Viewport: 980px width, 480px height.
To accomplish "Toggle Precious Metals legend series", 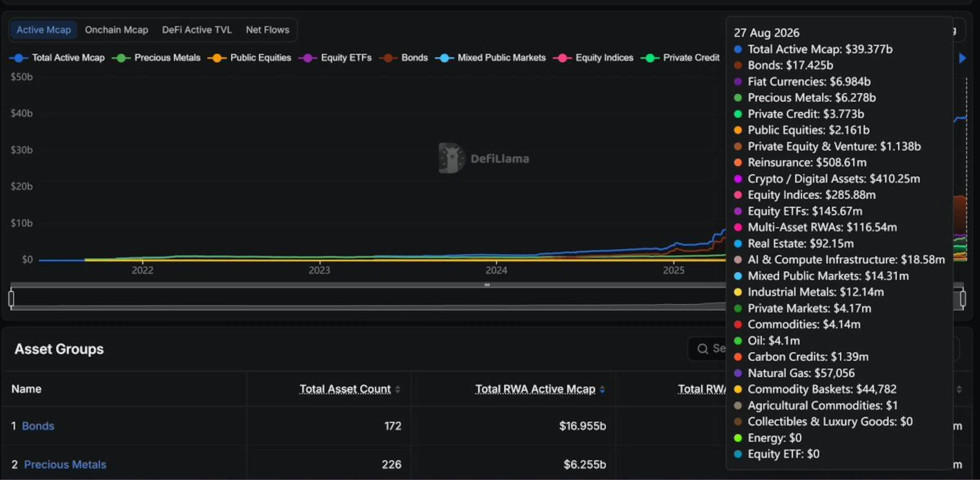I will tap(156, 58).
